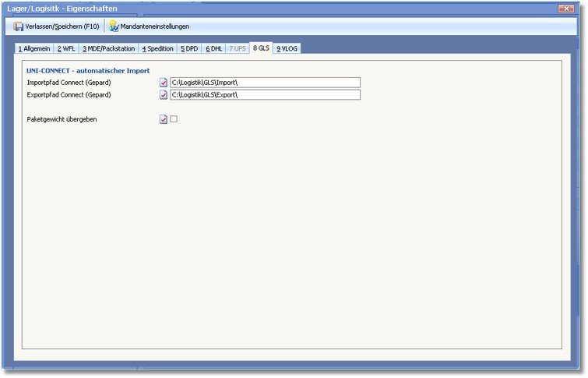Open the 6 DHL tab
The image size is (588, 378).
tap(214, 48)
